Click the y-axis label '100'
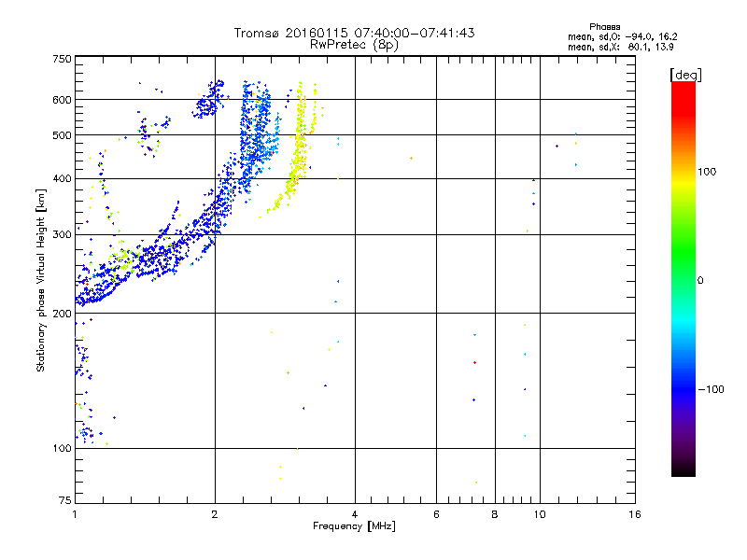Screen dimensions: 747x560 point(62,448)
